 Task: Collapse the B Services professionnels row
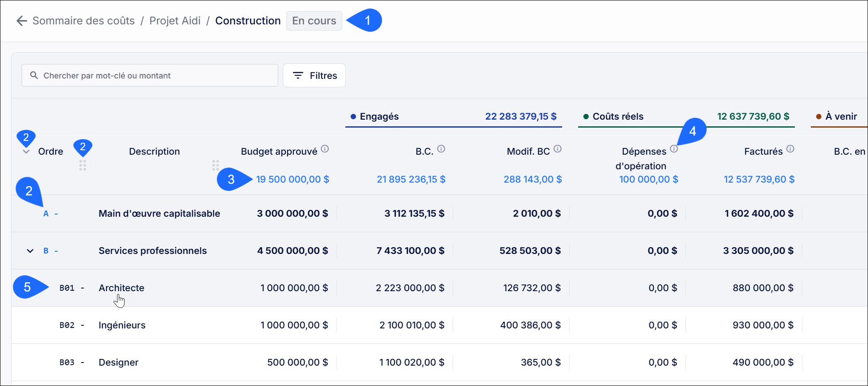[30, 251]
